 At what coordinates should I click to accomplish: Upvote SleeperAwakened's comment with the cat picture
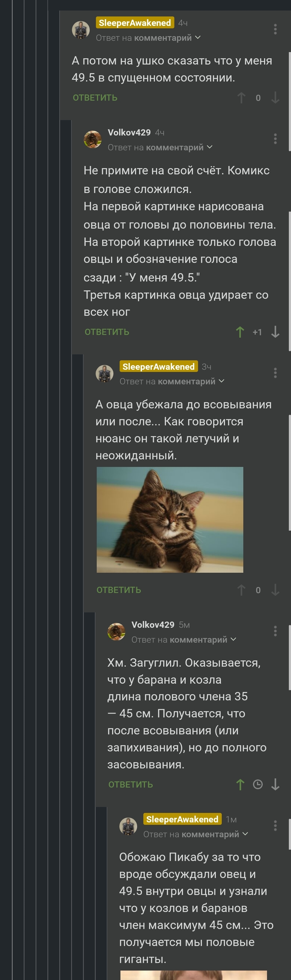241,590
